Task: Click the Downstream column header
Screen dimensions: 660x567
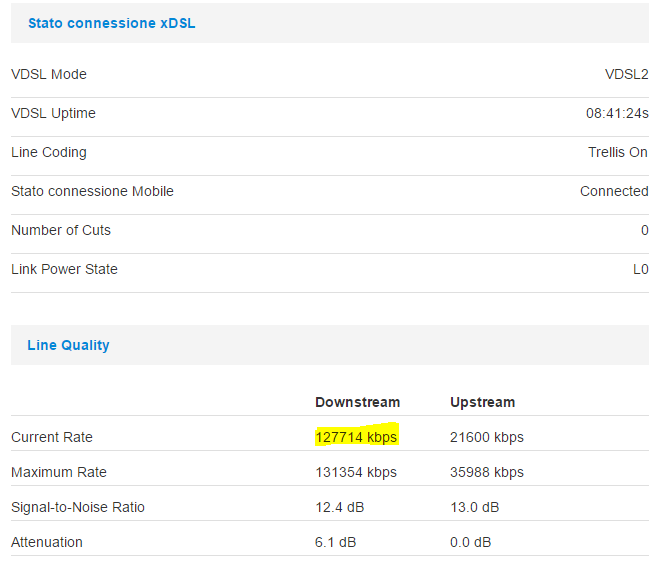Action: point(357,402)
